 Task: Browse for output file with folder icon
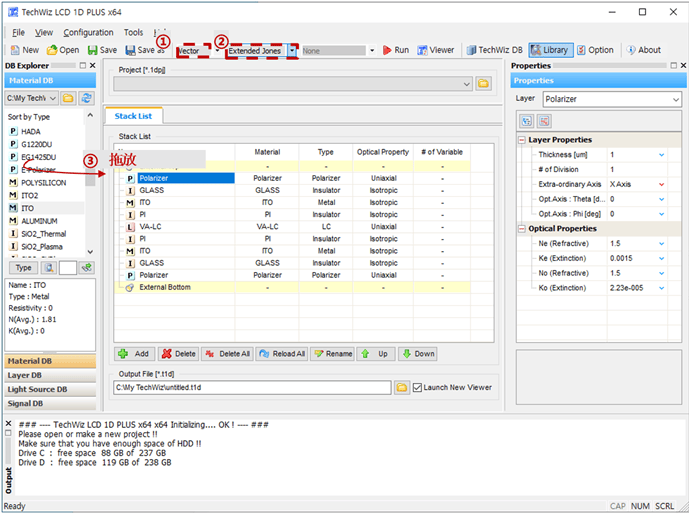(x=401, y=387)
